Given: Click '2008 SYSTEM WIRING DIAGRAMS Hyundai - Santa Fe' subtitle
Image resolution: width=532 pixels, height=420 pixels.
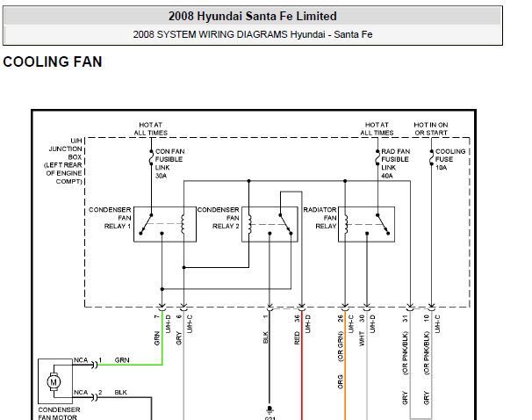Looking at the screenshot, I should tap(253, 34).
